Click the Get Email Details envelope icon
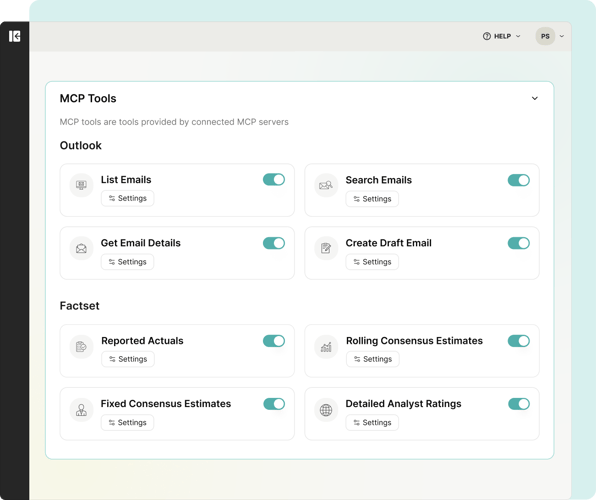This screenshot has height=500, width=596. pyautogui.click(x=81, y=248)
